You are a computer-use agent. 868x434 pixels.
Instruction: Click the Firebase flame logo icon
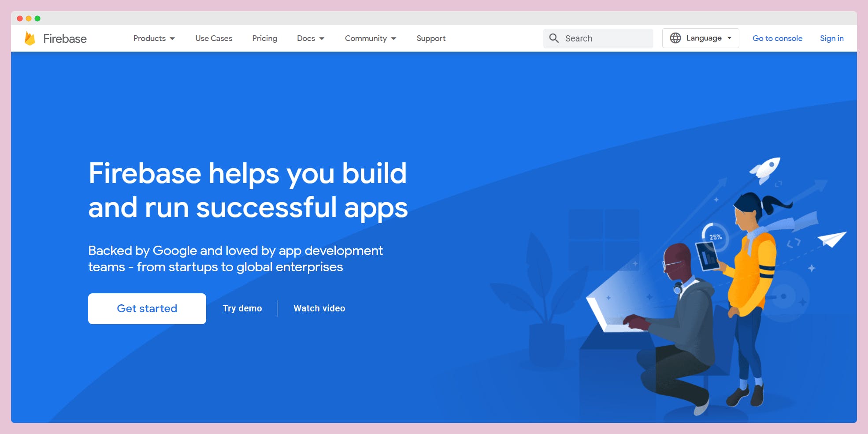[30, 38]
